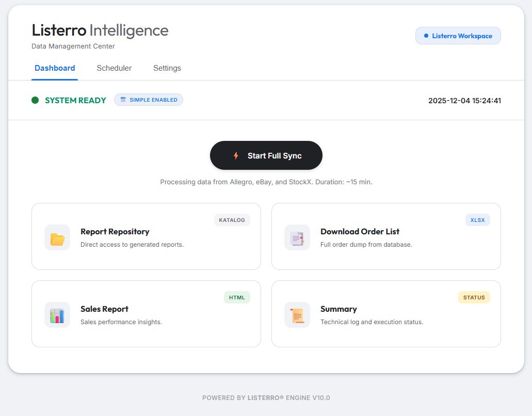This screenshot has width=532, height=416.
Task: Click the HTML badge on Sales Report
Action: point(237,297)
